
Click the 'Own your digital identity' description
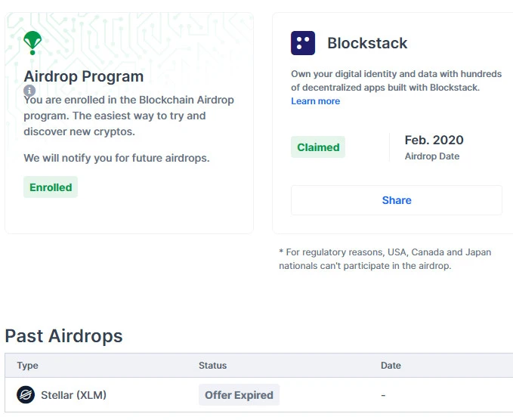[x=396, y=81]
